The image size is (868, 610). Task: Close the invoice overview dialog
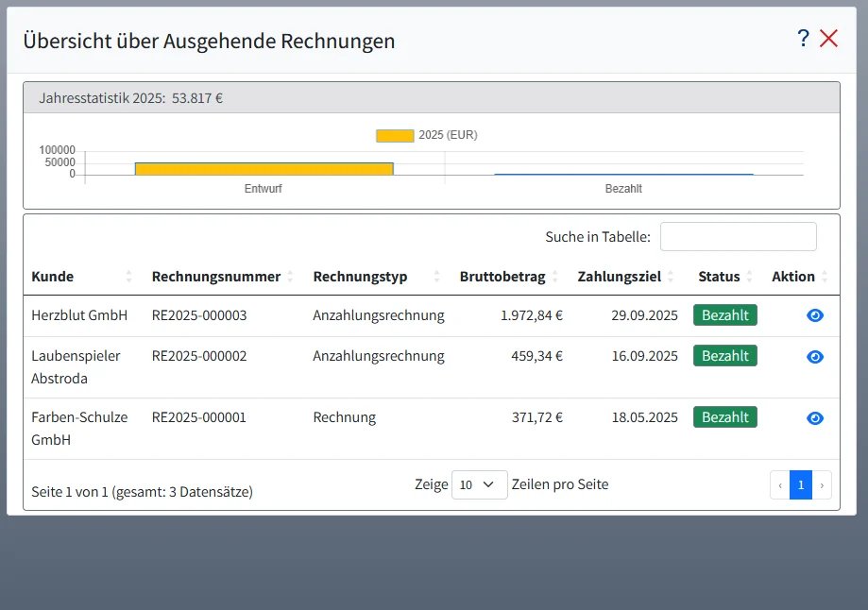click(x=828, y=38)
